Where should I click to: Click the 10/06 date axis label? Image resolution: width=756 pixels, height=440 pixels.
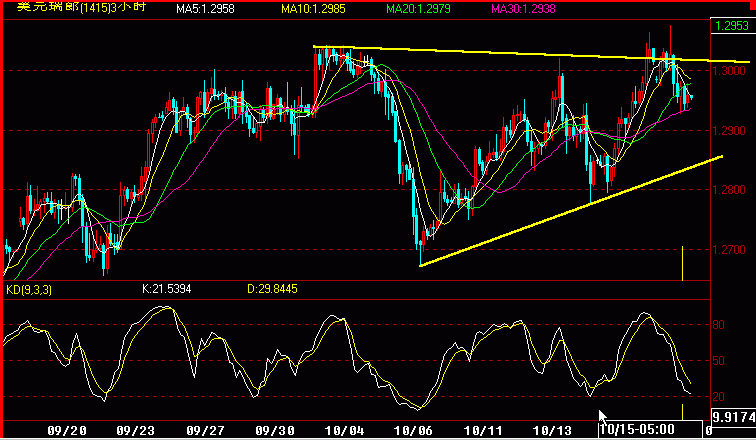coord(412,430)
